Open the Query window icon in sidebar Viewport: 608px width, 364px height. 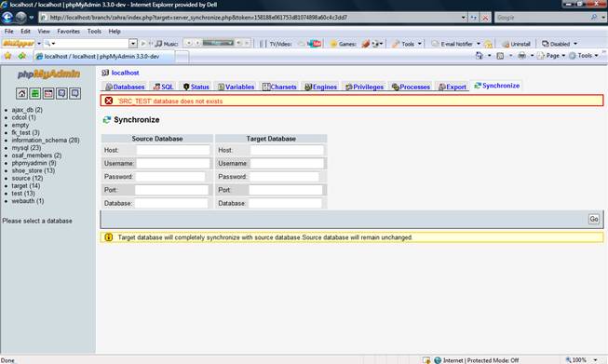(x=48, y=93)
